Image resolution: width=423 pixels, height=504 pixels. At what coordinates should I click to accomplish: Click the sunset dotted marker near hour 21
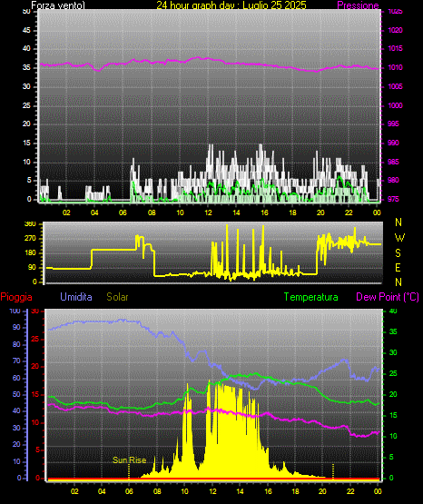tap(333, 471)
